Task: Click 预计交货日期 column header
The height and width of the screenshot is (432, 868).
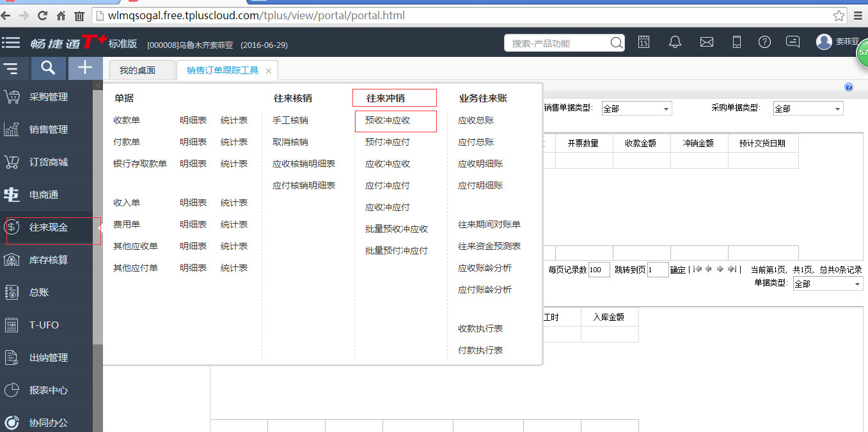Action: coord(762,143)
